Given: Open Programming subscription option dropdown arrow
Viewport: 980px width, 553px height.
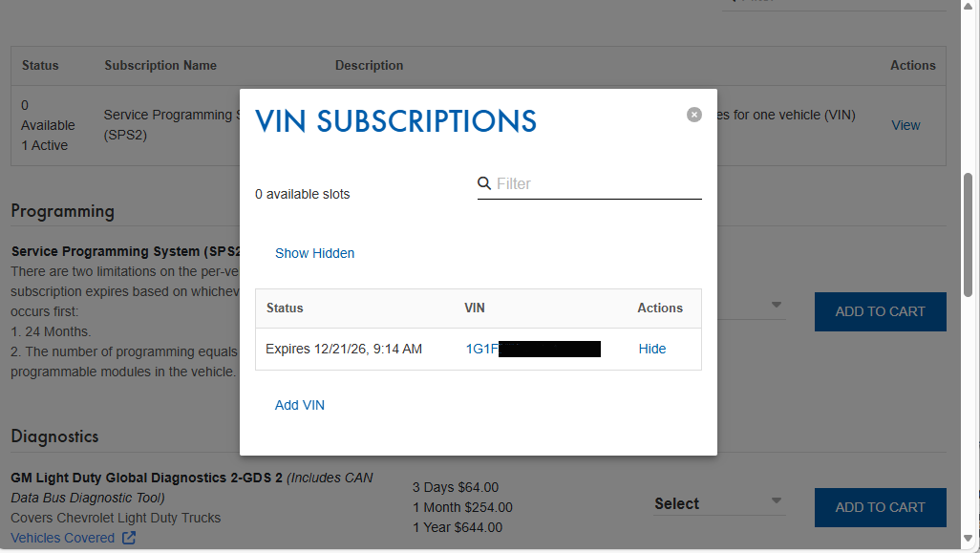Looking at the screenshot, I should click(776, 305).
